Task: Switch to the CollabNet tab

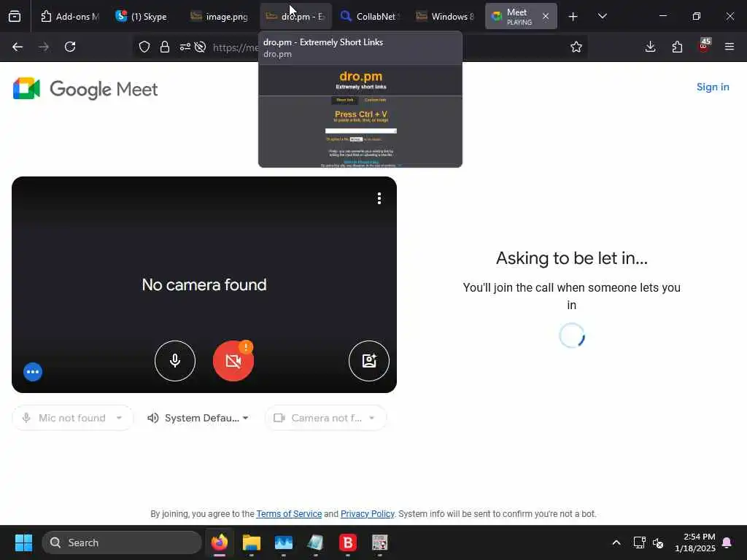Action: pos(368,17)
